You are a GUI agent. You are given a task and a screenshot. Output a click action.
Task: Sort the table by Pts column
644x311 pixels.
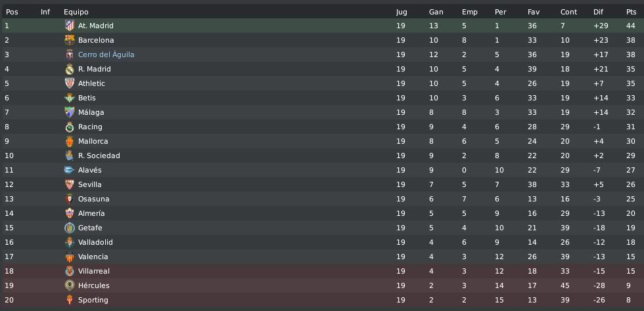pyautogui.click(x=631, y=12)
